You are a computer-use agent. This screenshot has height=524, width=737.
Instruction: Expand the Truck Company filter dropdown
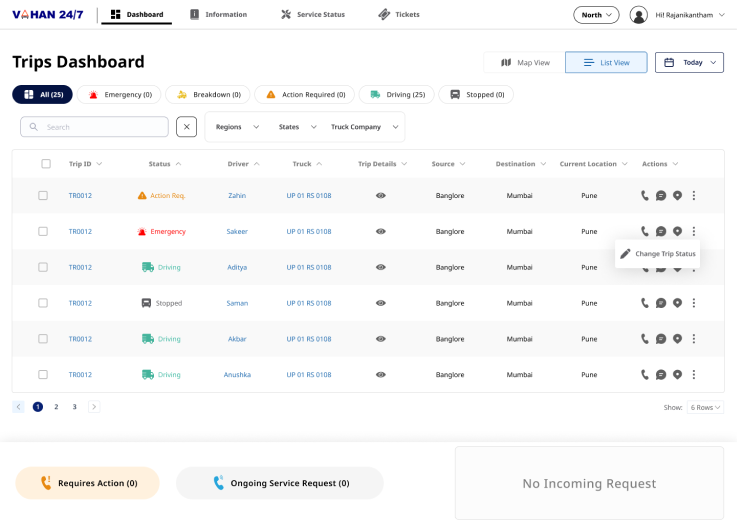363,127
